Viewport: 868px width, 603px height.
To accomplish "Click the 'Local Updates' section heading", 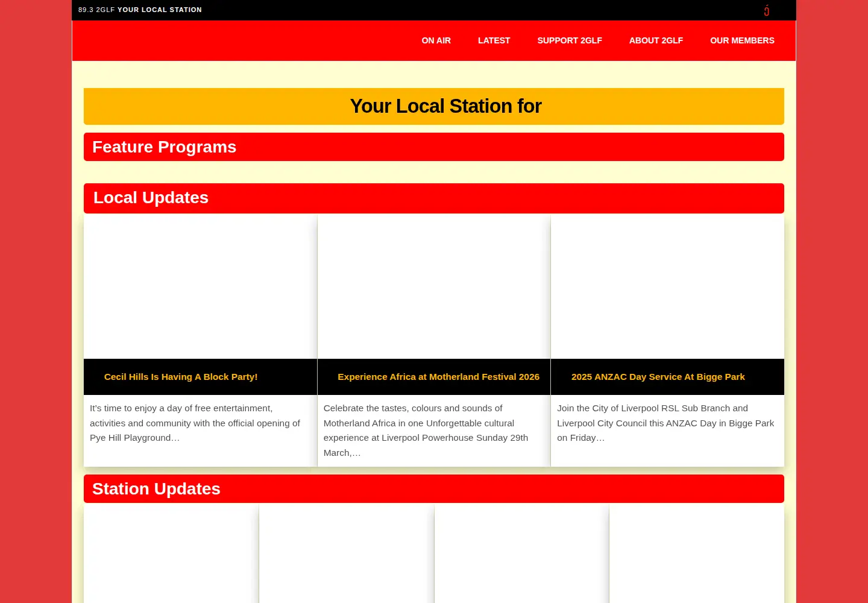I will point(151,198).
